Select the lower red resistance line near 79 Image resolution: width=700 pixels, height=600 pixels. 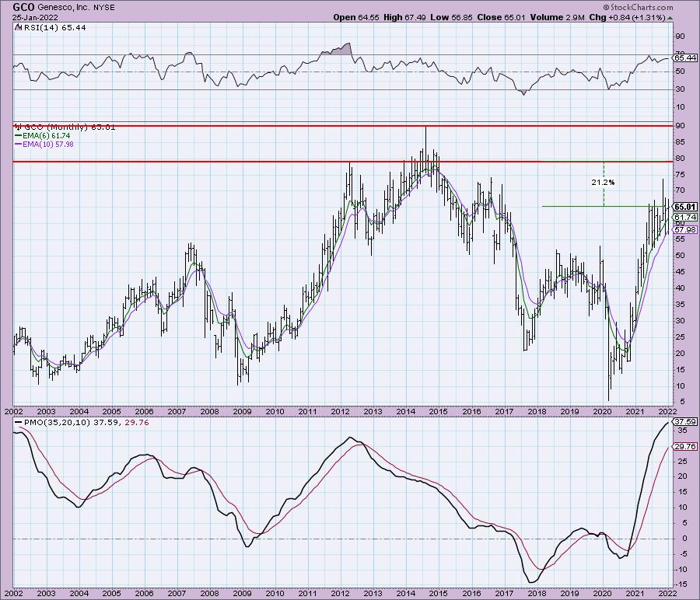(x=342, y=162)
